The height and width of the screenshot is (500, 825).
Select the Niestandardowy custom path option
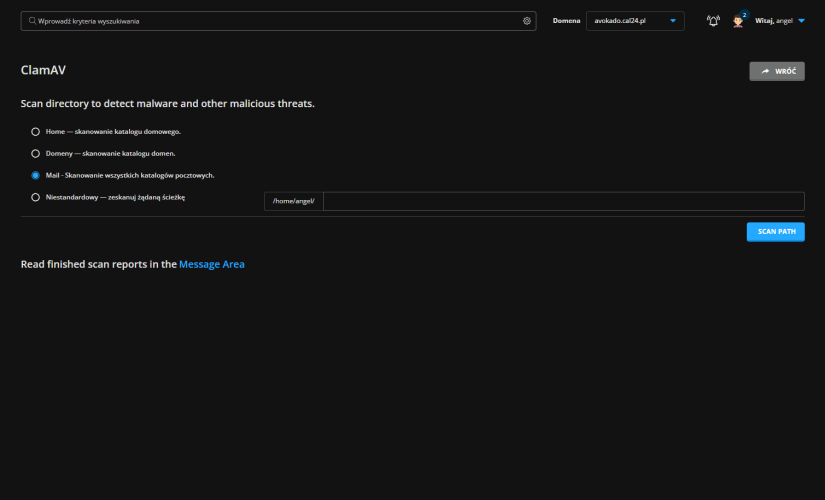[35, 197]
